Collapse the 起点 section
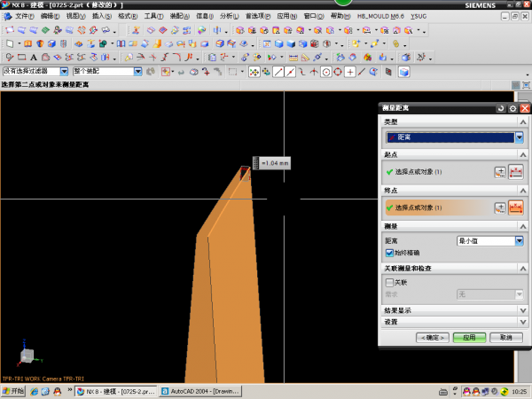532x399 pixels. click(x=523, y=154)
